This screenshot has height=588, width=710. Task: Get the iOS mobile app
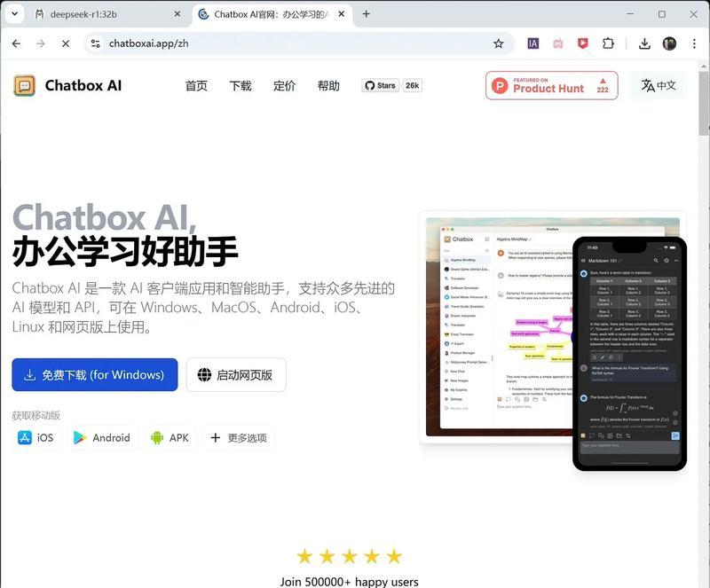pos(35,438)
